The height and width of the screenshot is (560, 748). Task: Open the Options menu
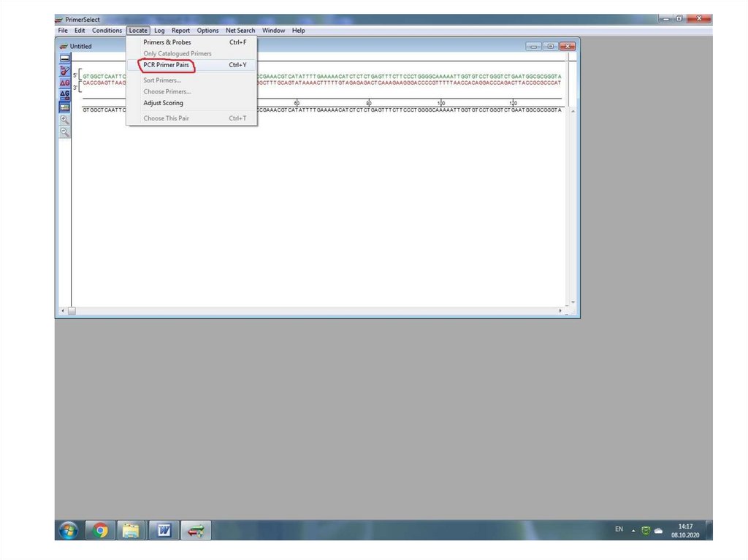(208, 31)
